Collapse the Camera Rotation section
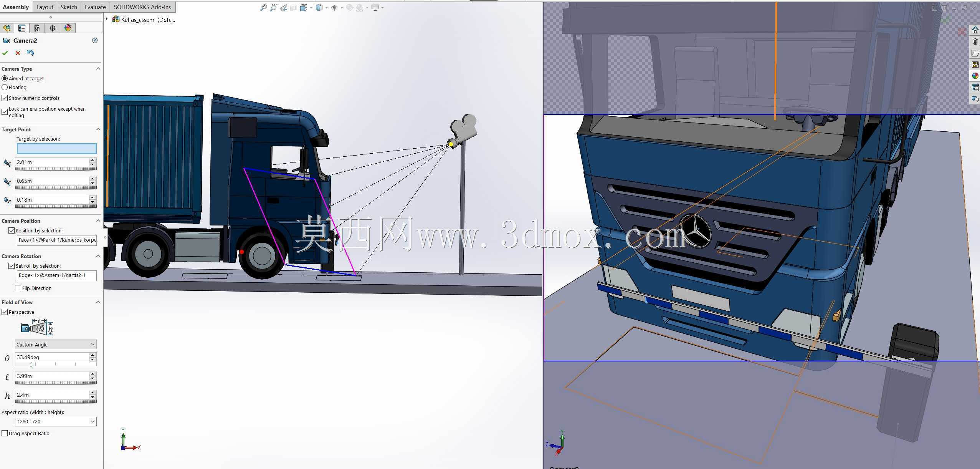This screenshot has height=469, width=980. (x=98, y=256)
